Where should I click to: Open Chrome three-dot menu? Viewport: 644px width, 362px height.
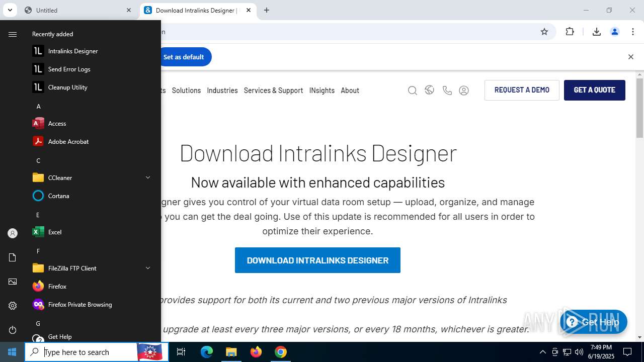(x=632, y=32)
